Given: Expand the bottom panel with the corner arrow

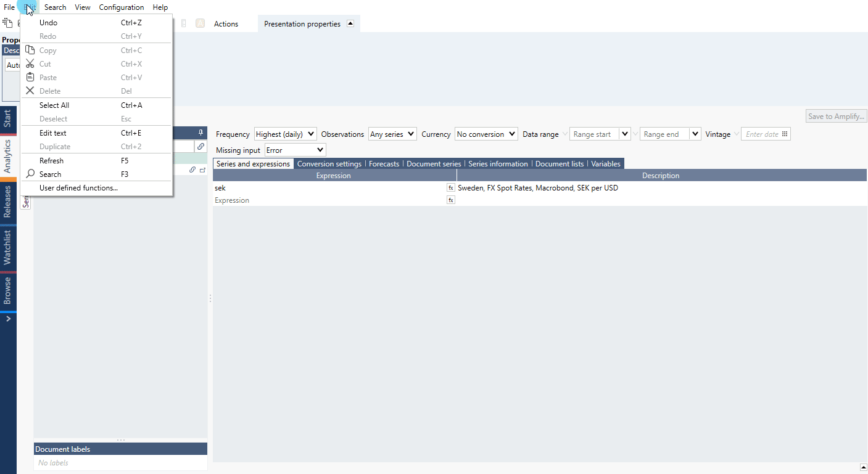Looking at the screenshot, I should click(862, 467).
